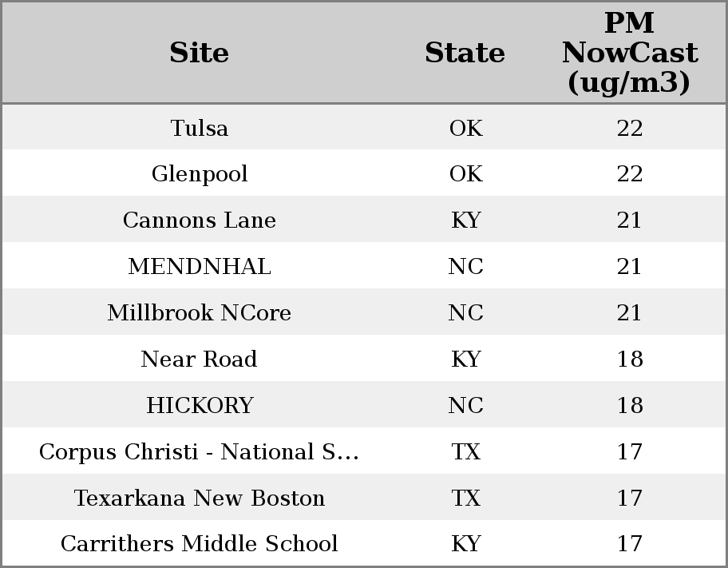
Task: Select the TX state cell for Texarkana
Action: [465, 498]
